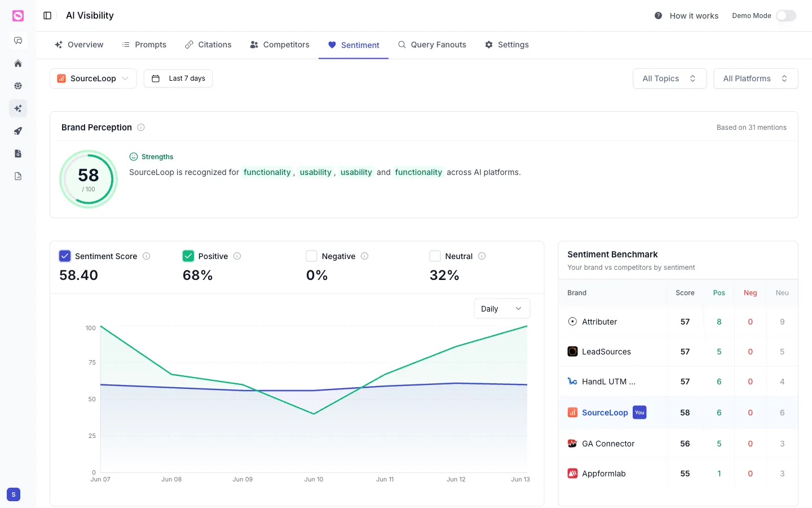Click the calendar icon in date filter

point(156,78)
